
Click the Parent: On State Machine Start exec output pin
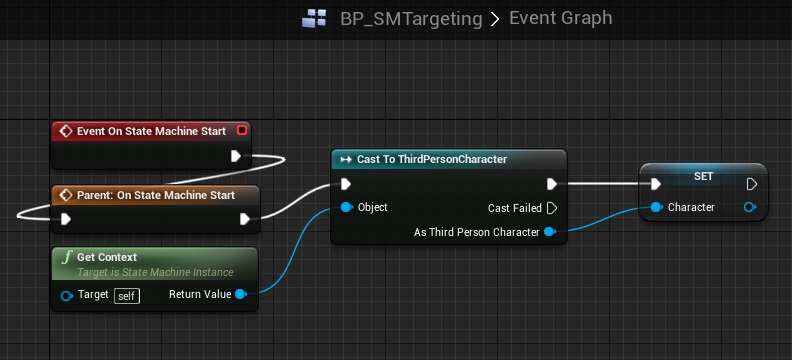tap(245, 219)
